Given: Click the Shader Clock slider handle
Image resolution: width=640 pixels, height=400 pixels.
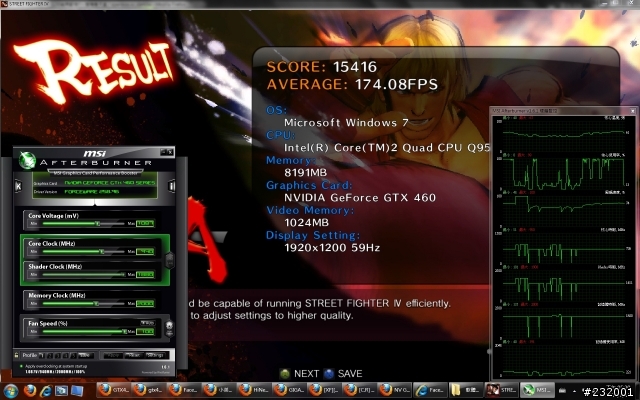Looking at the screenshot, I should pyautogui.click(x=123, y=275).
